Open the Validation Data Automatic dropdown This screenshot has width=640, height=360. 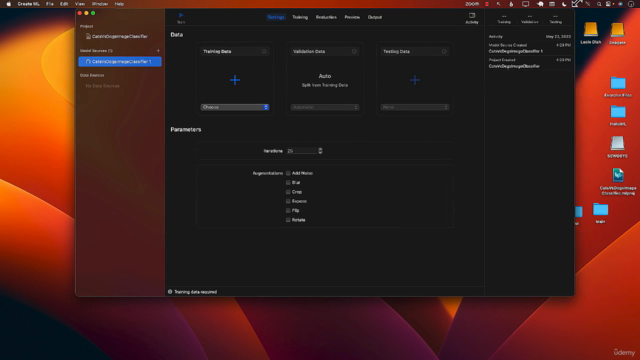[325, 107]
